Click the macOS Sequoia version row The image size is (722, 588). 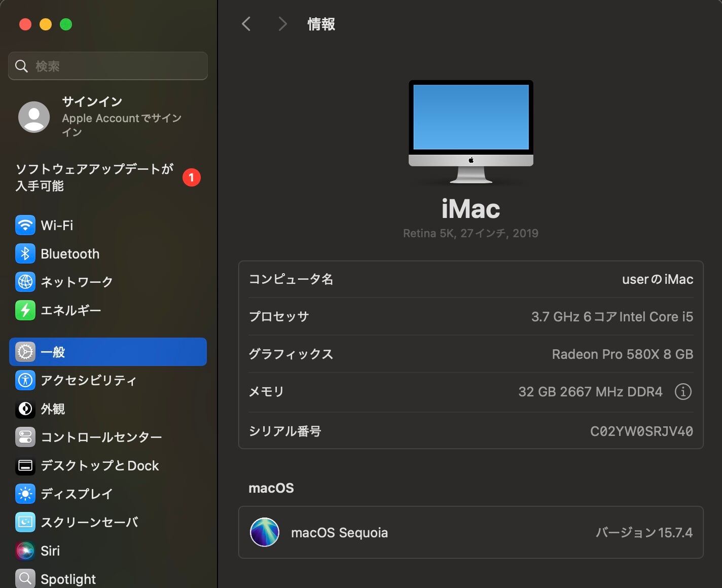coord(471,532)
